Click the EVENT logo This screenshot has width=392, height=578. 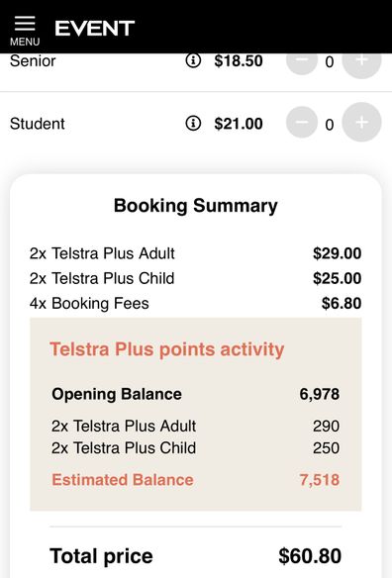pyautogui.click(x=95, y=29)
